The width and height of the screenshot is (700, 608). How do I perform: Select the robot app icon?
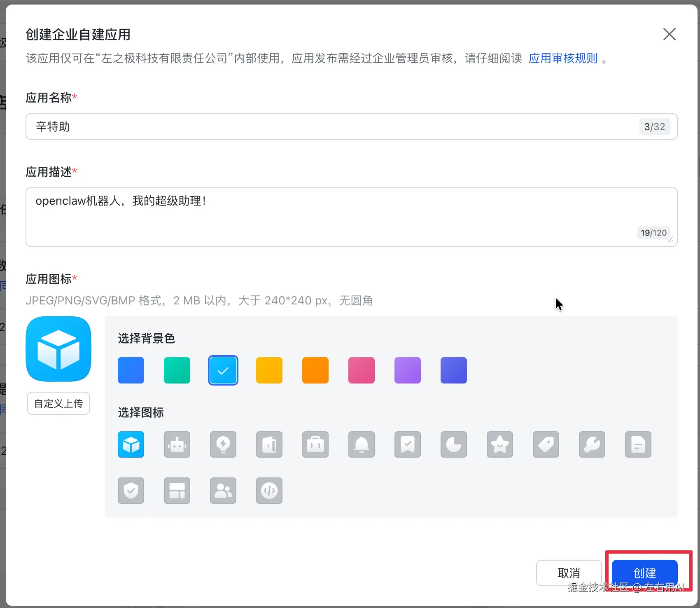[177, 444]
